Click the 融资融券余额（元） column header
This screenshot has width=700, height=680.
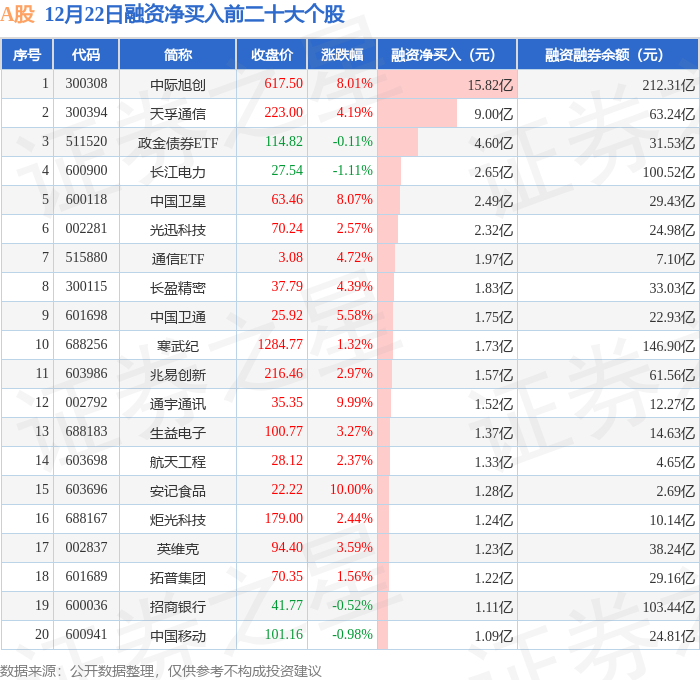pos(608,54)
